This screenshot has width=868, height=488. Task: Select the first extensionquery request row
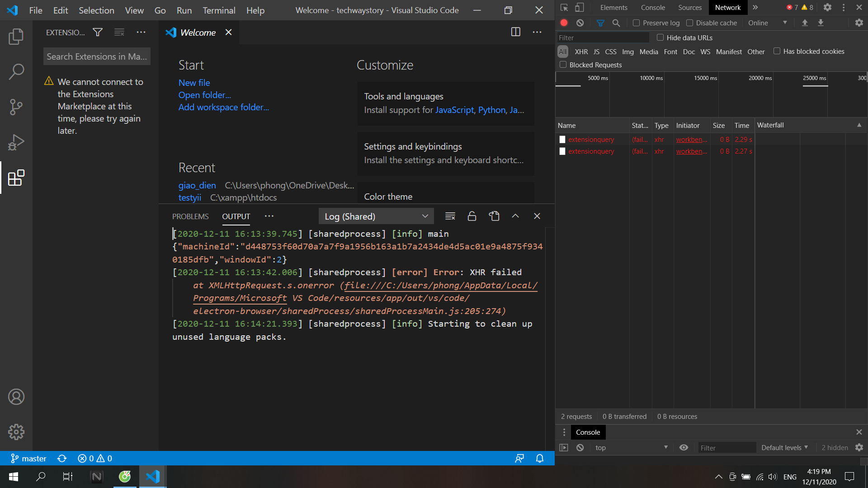coord(591,139)
